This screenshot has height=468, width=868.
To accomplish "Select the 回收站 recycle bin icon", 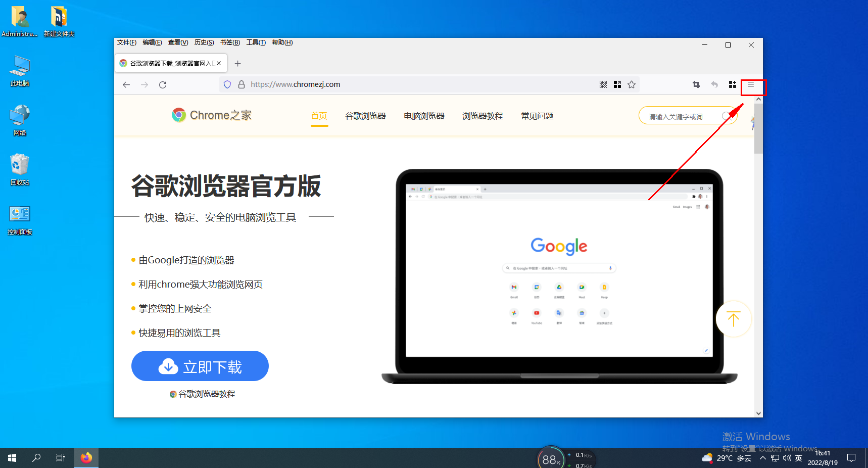I will 20,170.
